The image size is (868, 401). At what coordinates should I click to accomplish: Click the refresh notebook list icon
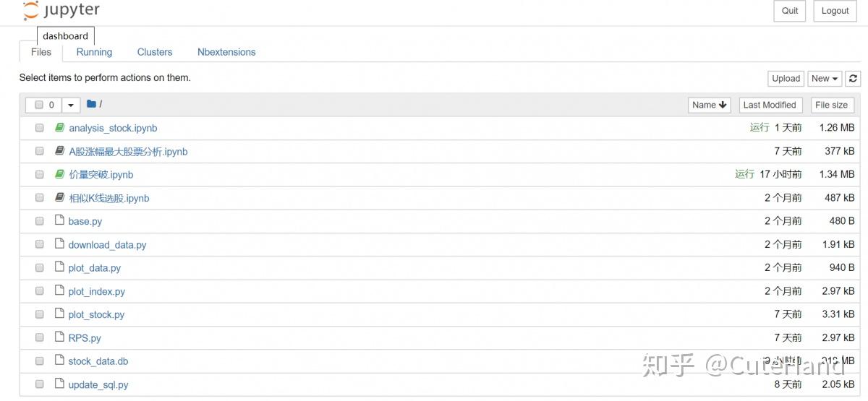point(854,79)
